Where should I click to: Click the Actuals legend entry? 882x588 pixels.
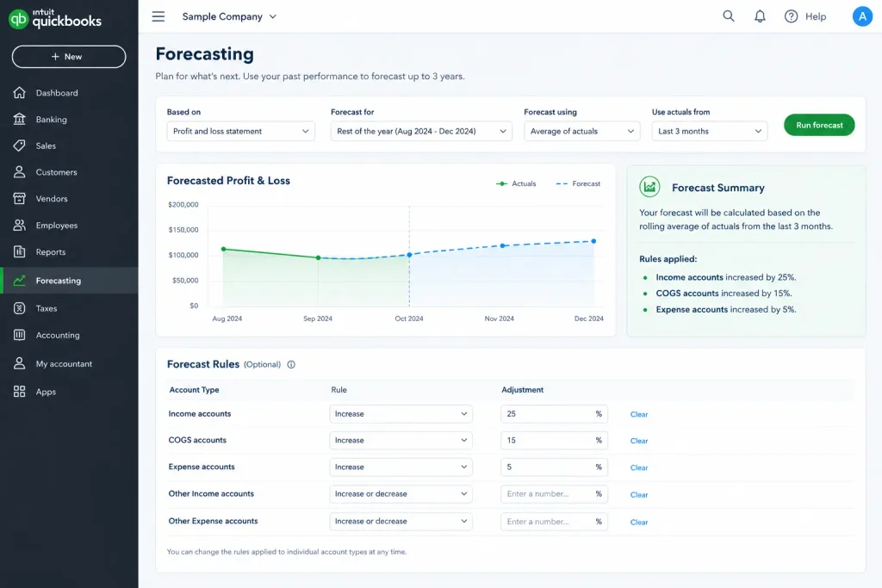tap(516, 184)
